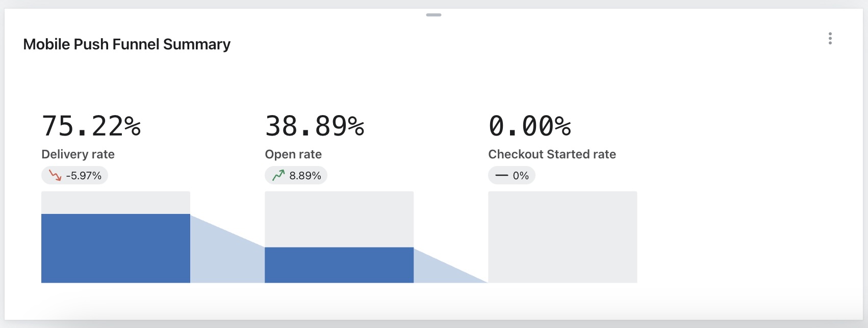
Task: Click the gray unfilled area above Open rate bar
Action: [x=339, y=219]
